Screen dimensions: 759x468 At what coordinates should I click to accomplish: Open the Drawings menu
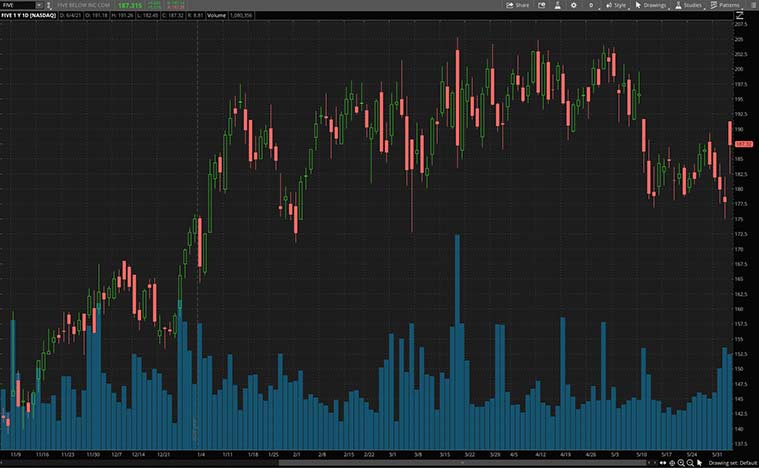point(651,5)
